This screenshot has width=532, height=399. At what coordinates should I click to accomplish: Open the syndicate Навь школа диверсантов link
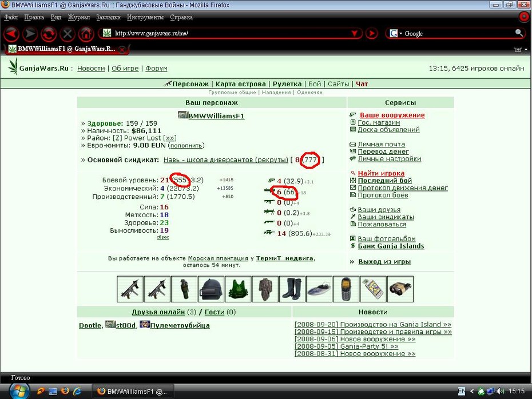225,159
